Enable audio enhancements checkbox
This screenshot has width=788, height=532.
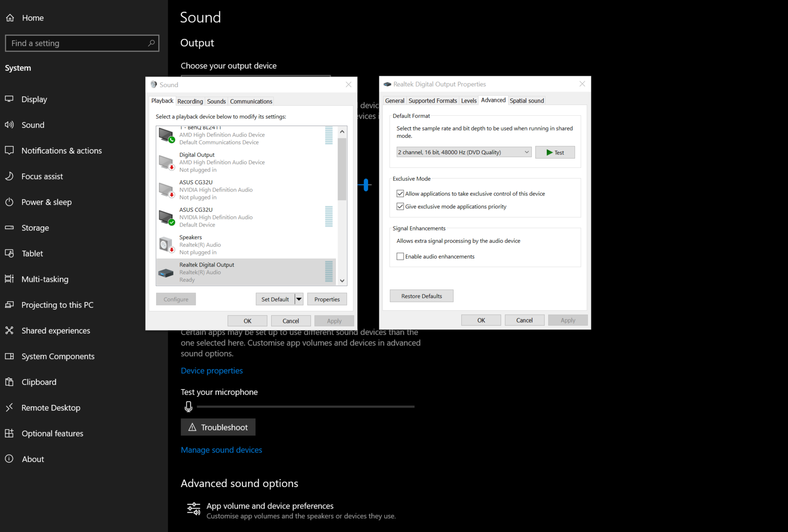(x=400, y=256)
